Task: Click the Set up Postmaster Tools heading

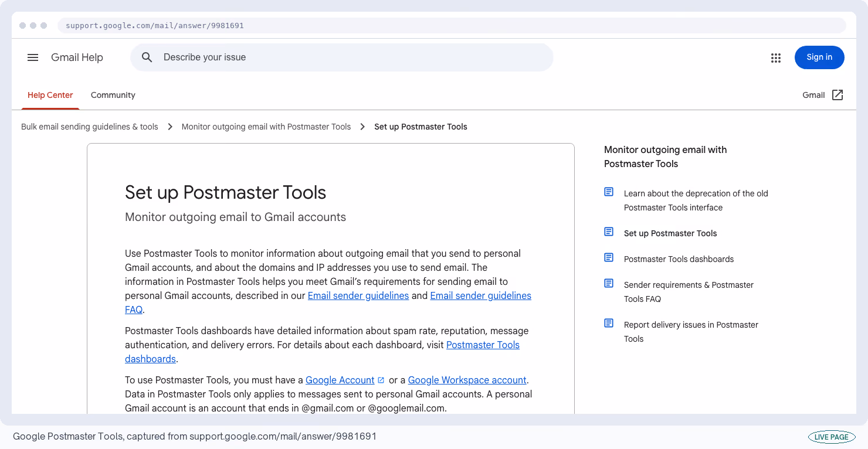Action: point(225,192)
